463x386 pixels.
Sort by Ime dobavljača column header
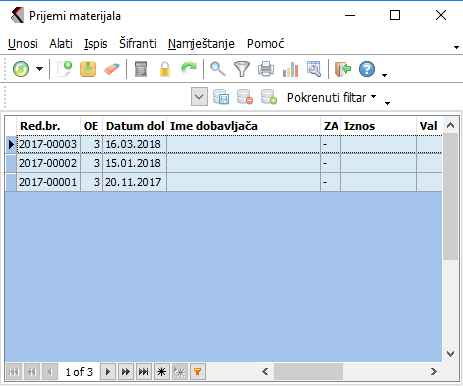pyautogui.click(x=244, y=126)
